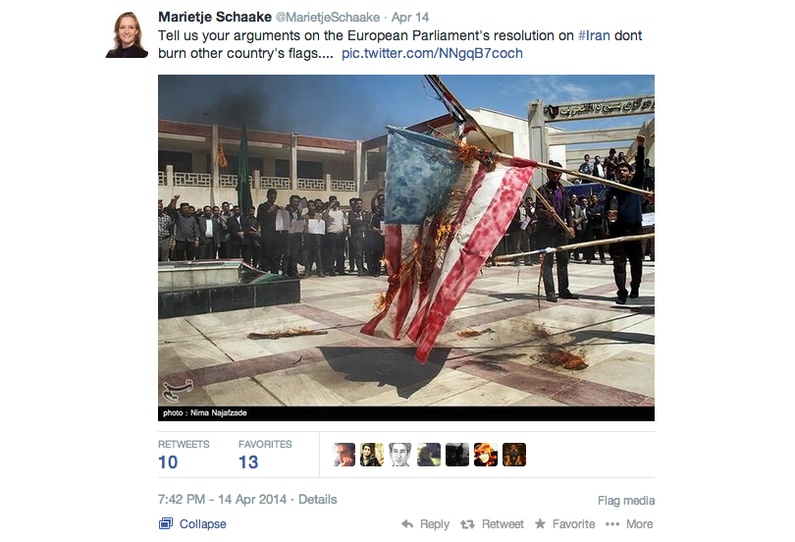Open tweet Details link
This screenshot has width=795, height=542.
[x=317, y=499]
